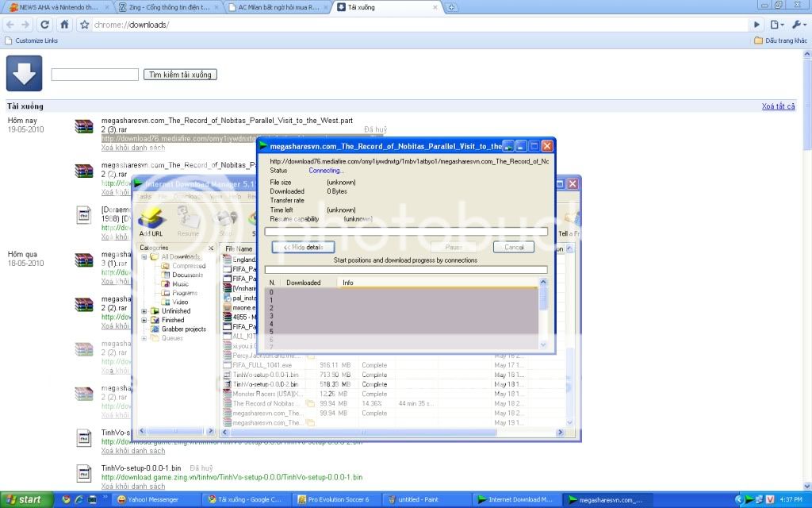
Task: Select the Compressed category
Action: pos(189,266)
